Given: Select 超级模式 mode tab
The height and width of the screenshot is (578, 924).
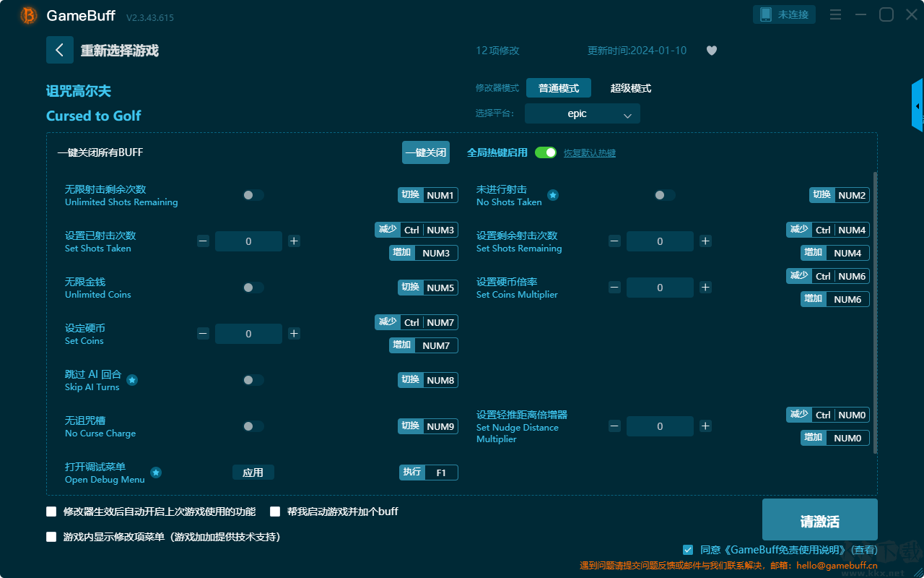Looking at the screenshot, I should click(631, 88).
